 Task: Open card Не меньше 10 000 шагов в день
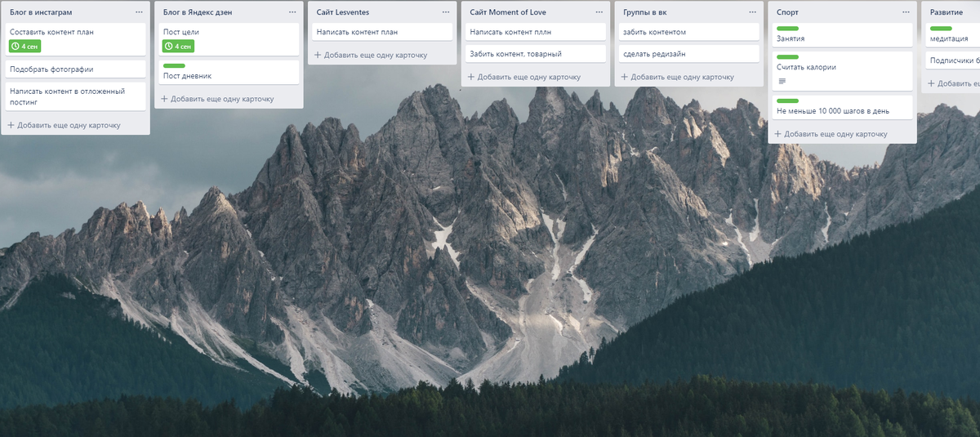pyautogui.click(x=842, y=107)
